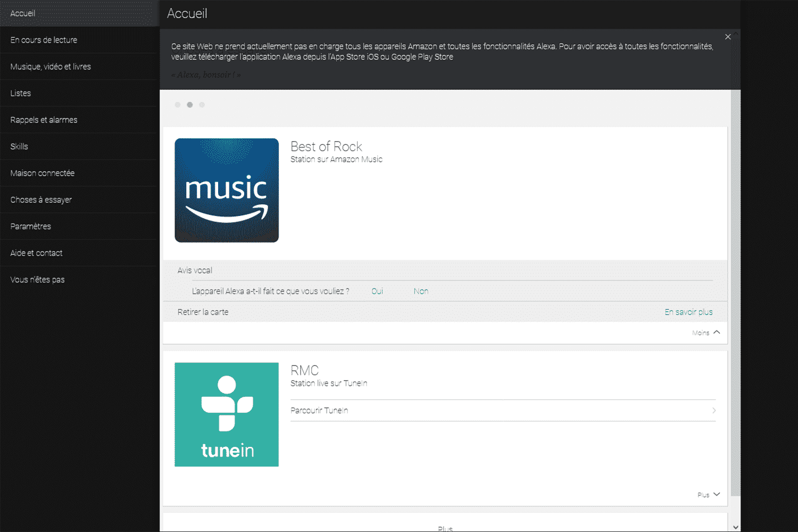Open Rappels et alarmes
Viewport: 798px width, 532px height.
[x=80, y=120]
